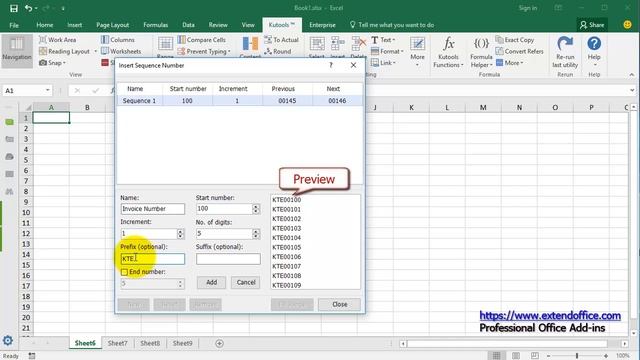Select the Sheet7 worksheet tab
The width and height of the screenshot is (640, 360).
(x=118, y=343)
